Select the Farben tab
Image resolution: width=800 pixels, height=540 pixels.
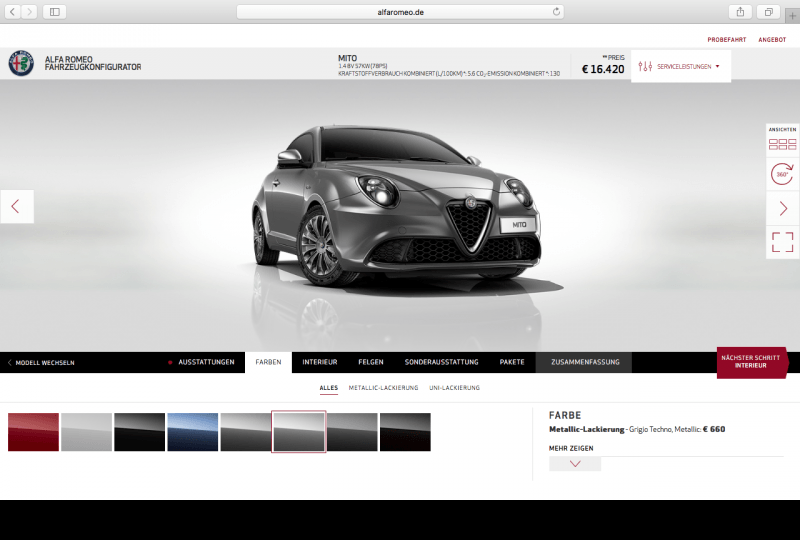tap(268, 362)
